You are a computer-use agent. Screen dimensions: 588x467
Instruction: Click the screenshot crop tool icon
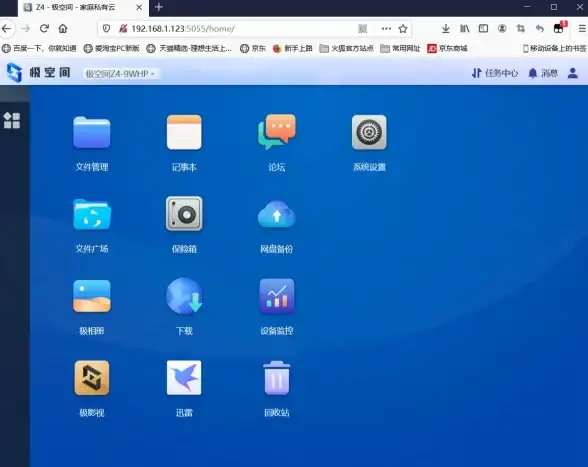pyautogui.click(x=521, y=29)
